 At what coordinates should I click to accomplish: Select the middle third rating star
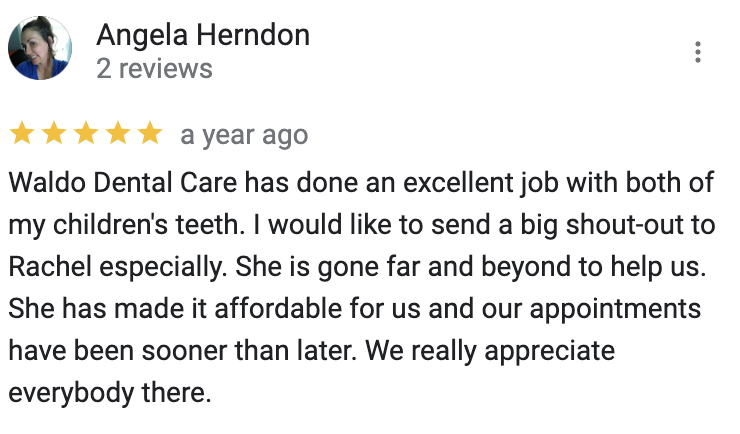pyautogui.click(x=86, y=133)
